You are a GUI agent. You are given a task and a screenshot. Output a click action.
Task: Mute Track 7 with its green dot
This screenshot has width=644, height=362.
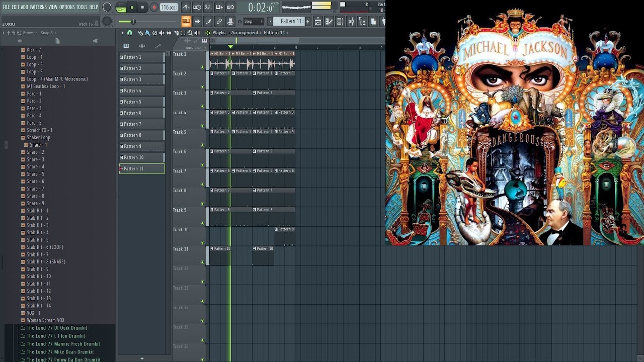click(203, 185)
